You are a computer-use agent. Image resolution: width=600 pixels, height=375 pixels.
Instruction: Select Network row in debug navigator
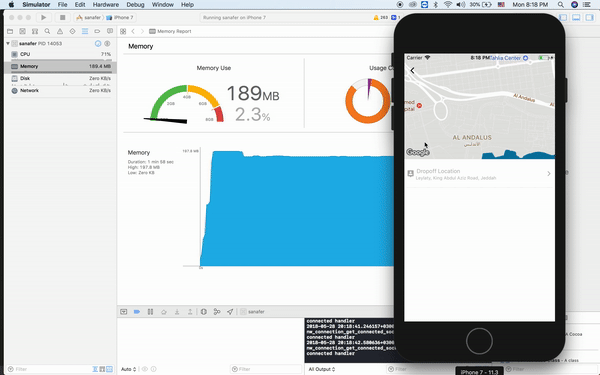tap(60, 91)
